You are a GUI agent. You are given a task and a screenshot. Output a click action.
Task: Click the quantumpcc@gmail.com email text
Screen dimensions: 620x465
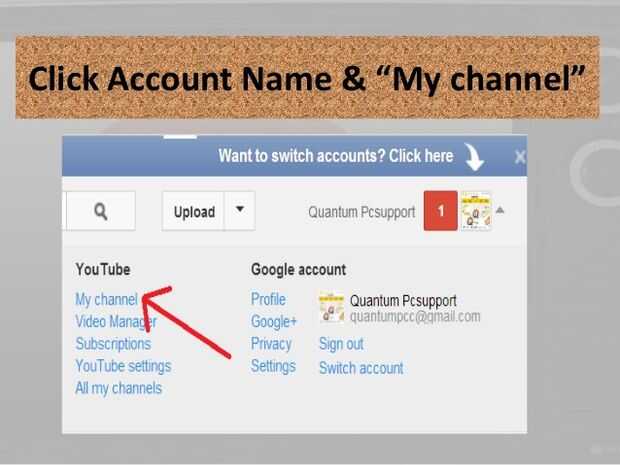415,316
